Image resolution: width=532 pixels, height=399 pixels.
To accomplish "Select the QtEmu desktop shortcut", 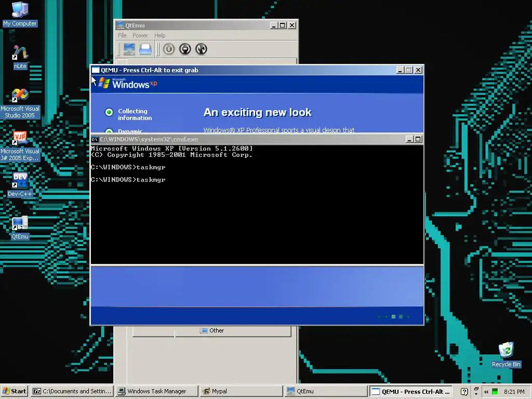I will point(20,228).
